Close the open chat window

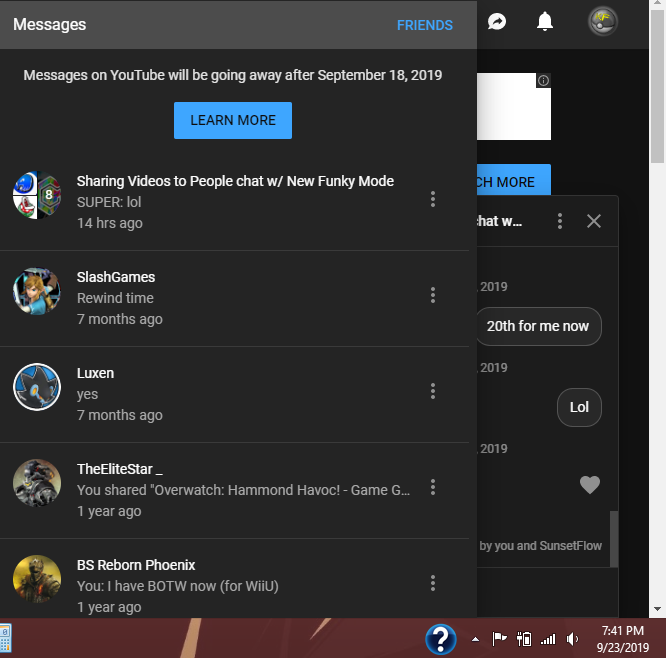tap(593, 221)
